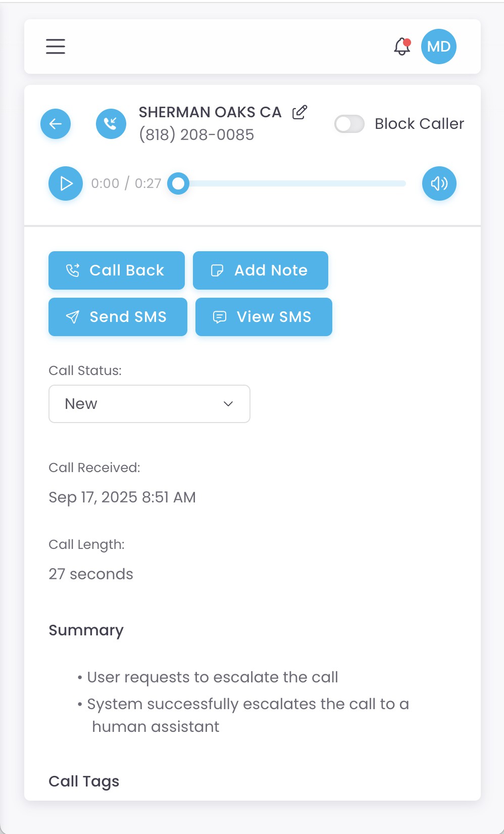
Task: Click the Send SMS button
Action: point(118,317)
